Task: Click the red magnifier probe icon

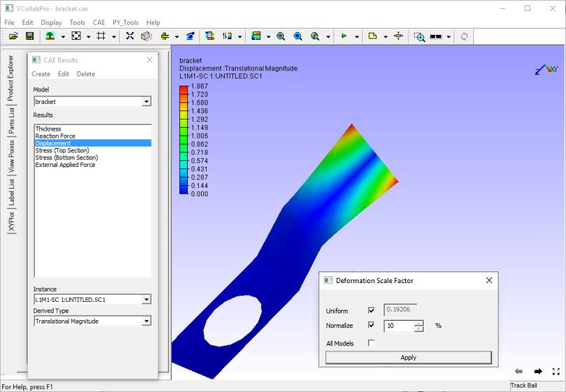Action: pyautogui.click(x=281, y=36)
